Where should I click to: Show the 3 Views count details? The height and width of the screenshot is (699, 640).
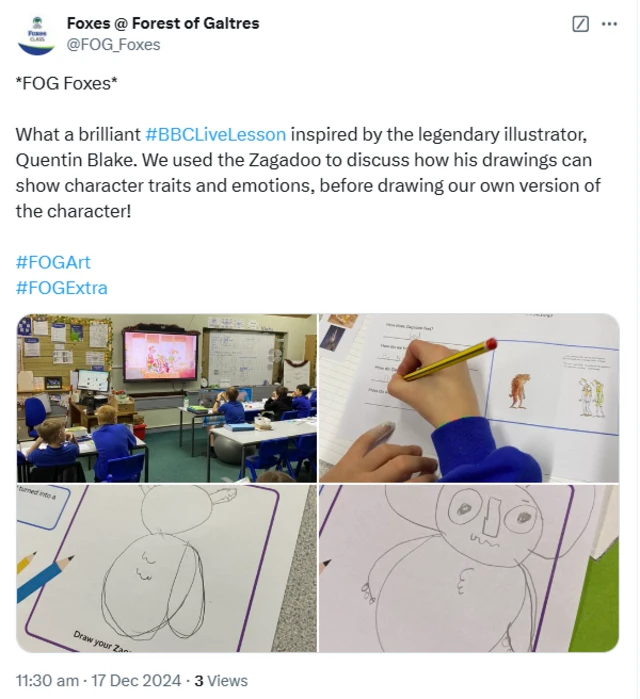221,681
